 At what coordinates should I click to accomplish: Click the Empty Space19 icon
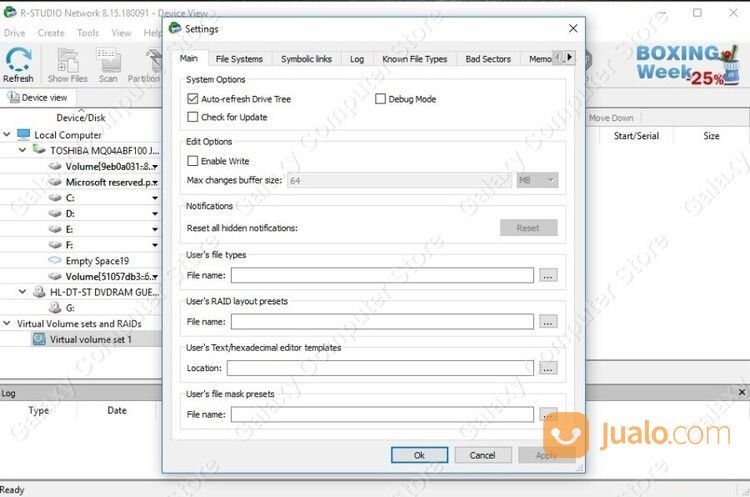(55, 260)
